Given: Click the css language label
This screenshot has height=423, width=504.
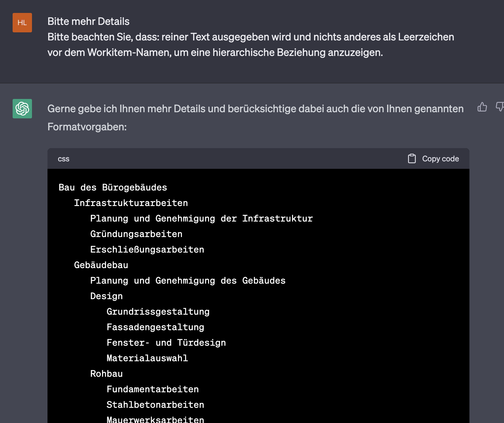Looking at the screenshot, I should point(63,159).
